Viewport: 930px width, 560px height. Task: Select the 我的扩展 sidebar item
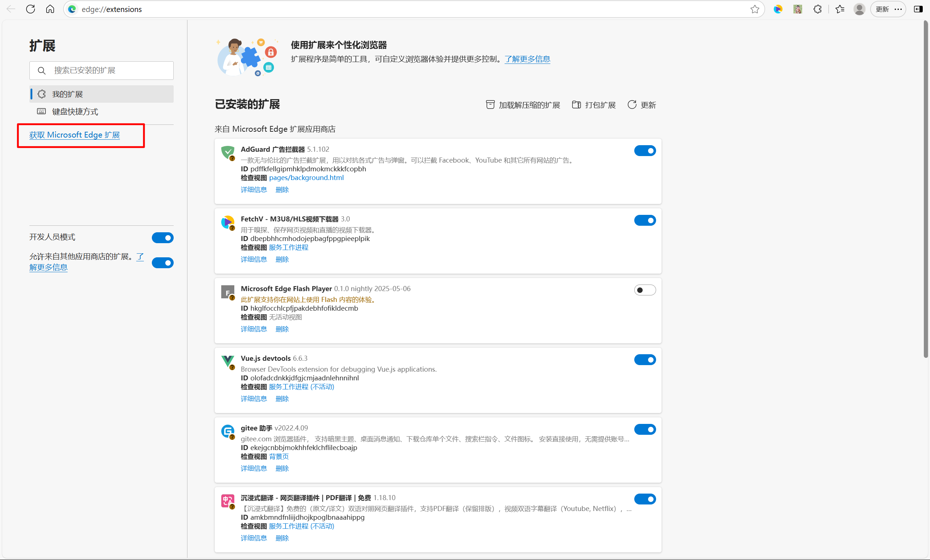[67, 94]
